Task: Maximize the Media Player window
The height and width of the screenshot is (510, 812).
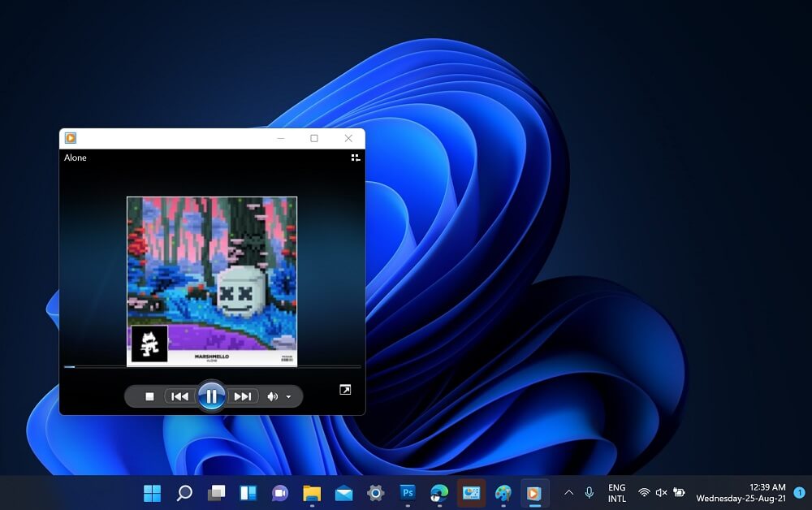Action: point(313,138)
